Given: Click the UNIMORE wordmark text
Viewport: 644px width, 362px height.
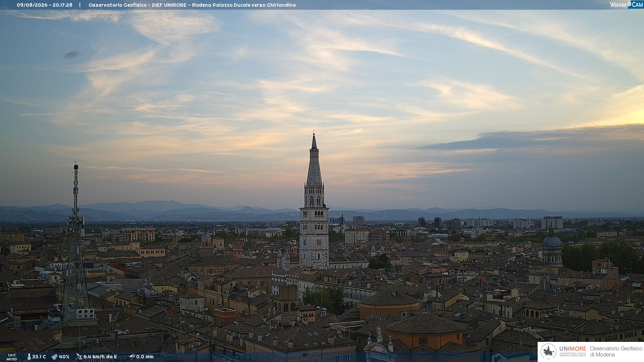Looking at the screenshot, I should tap(573, 349).
